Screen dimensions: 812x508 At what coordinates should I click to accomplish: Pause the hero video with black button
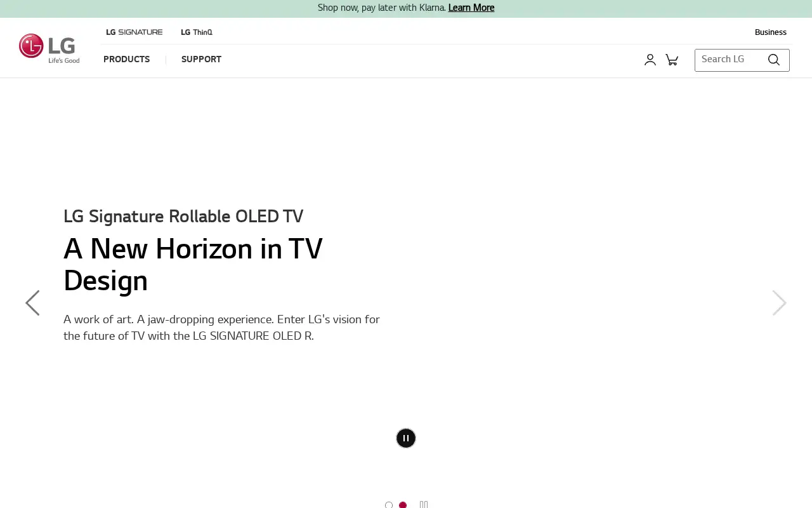[406, 438]
